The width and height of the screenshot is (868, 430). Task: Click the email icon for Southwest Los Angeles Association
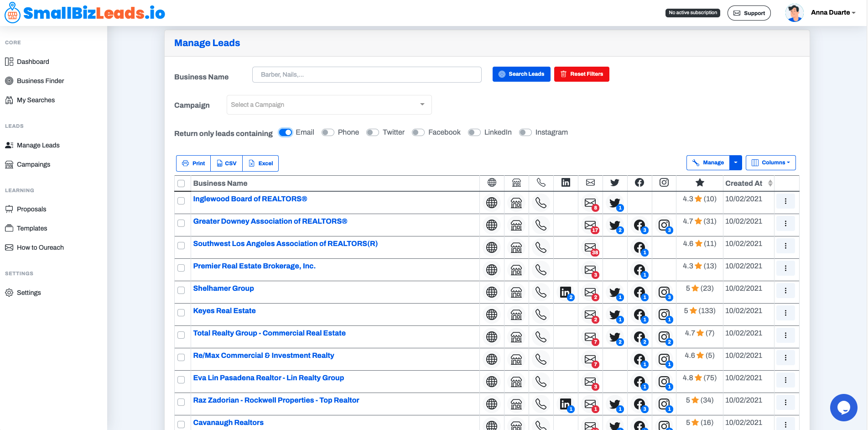(590, 247)
